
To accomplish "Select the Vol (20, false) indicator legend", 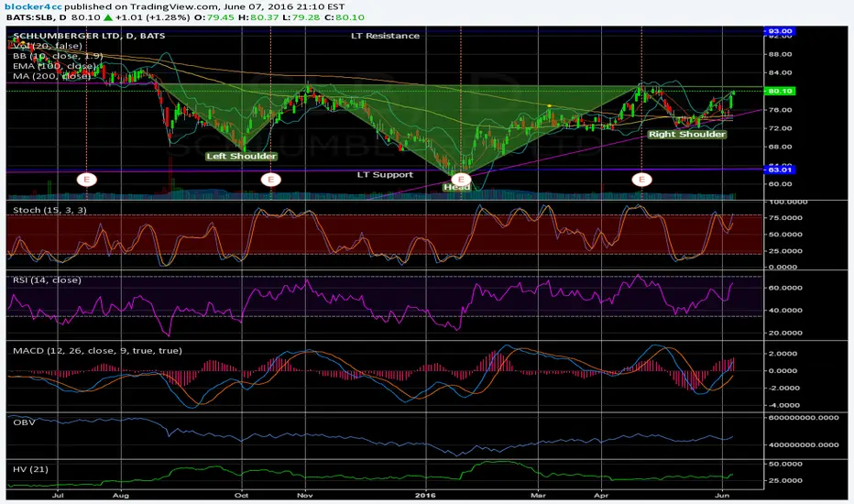I will [x=48, y=46].
